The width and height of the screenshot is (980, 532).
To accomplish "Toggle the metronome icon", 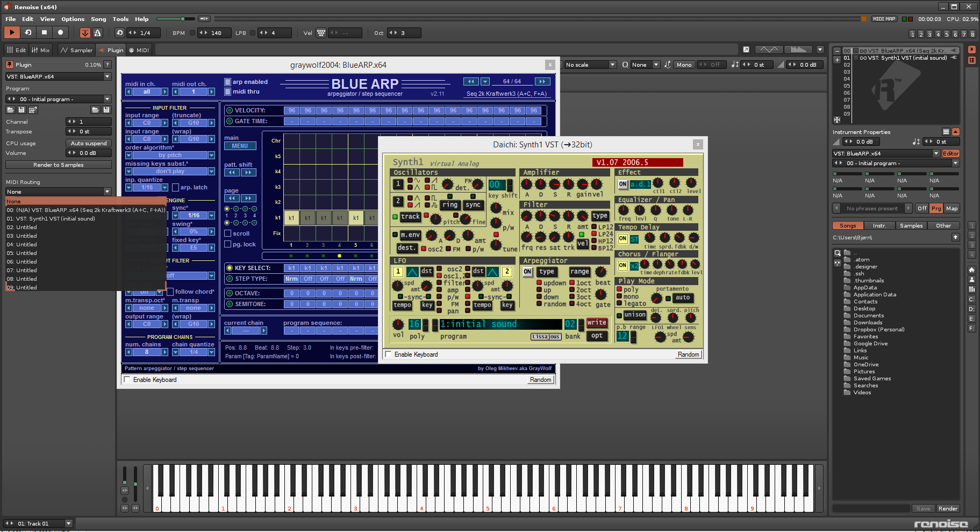I will 97,33.
